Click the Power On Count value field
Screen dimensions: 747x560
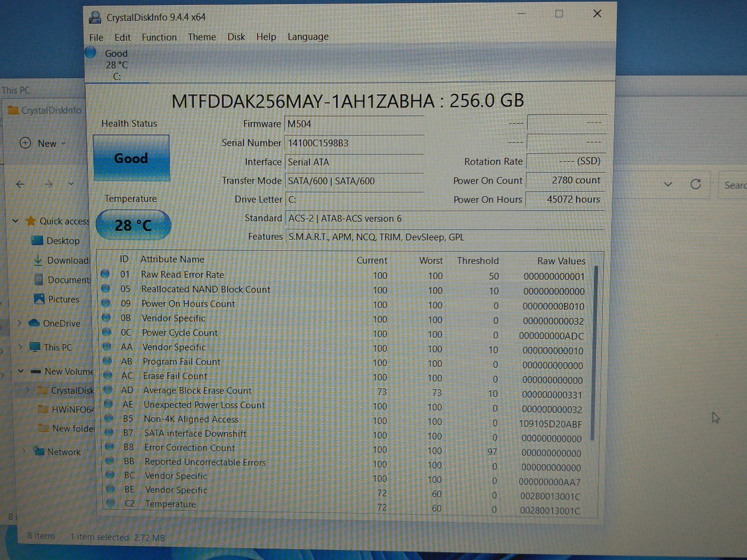[x=565, y=180]
